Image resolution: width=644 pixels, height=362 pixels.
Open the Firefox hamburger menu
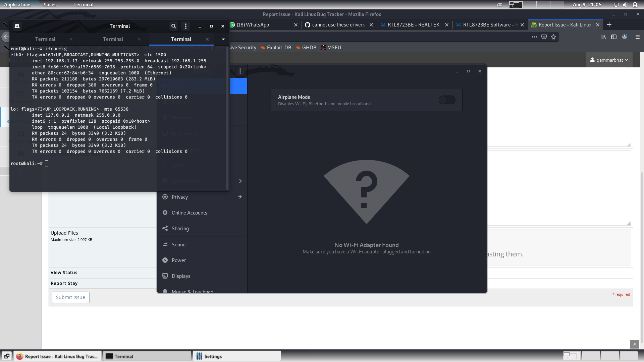click(x=638, y=37)
